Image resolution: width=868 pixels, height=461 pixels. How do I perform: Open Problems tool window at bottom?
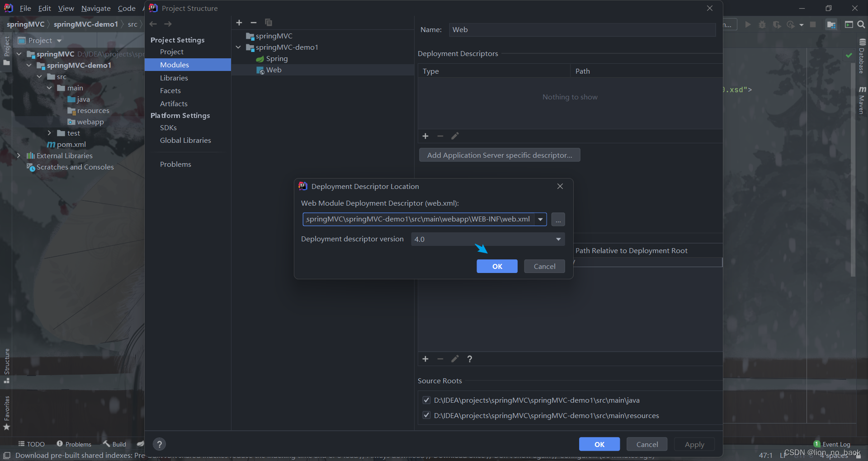click(74, 444)
